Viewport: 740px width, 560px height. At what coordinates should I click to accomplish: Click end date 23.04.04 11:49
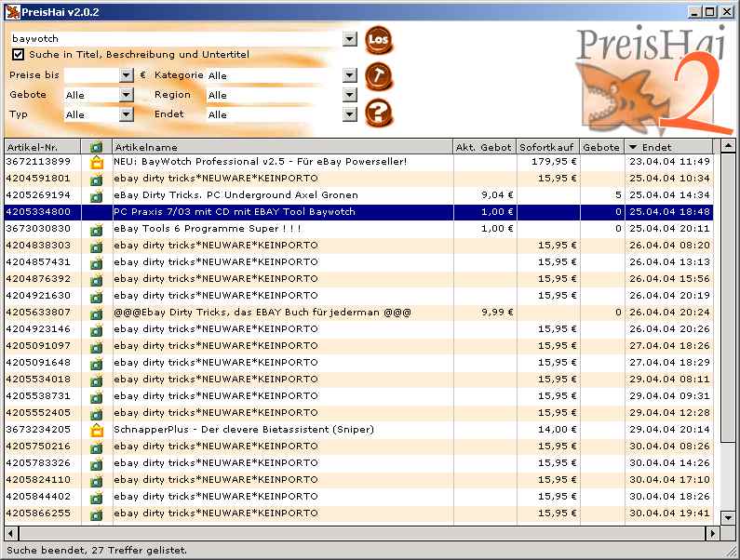click(669, 162)
